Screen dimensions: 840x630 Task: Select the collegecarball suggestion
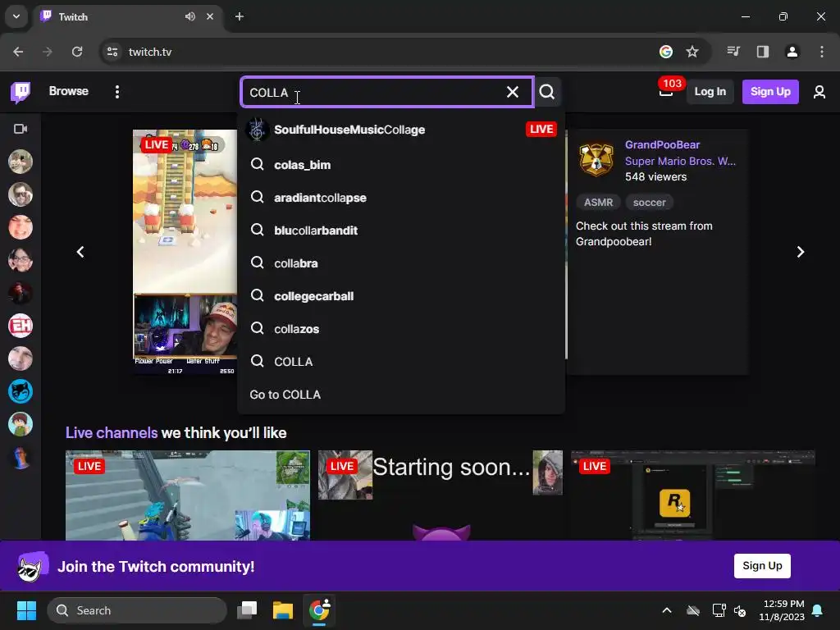coord(401,295)
